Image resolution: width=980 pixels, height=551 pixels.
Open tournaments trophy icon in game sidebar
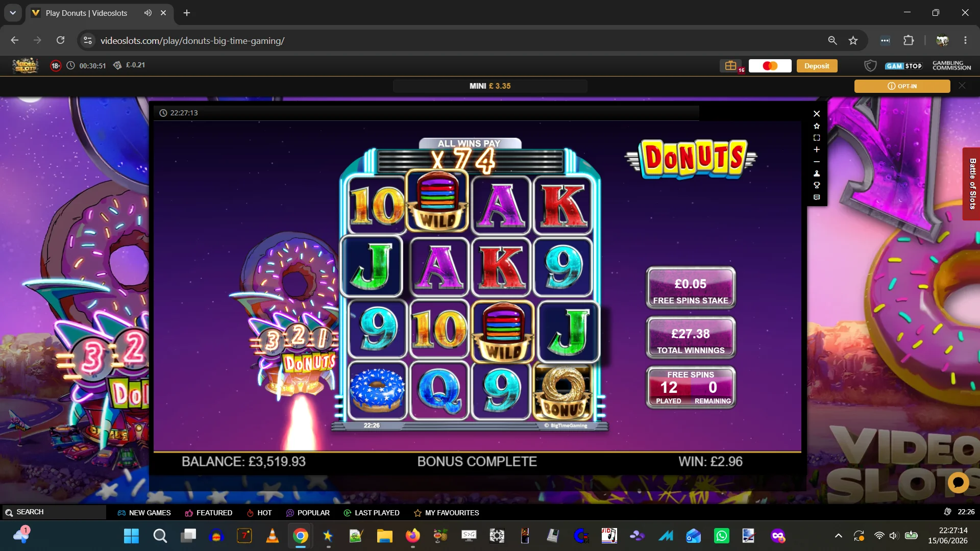point(817,185)
